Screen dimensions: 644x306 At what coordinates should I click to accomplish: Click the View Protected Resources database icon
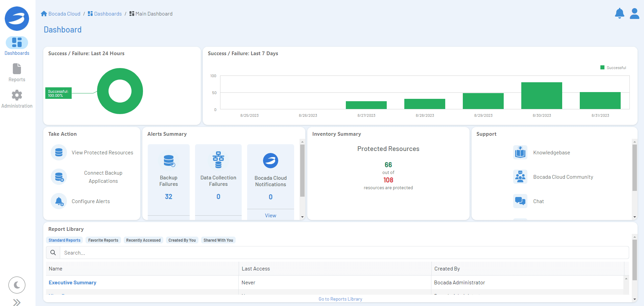click(59, 152)
